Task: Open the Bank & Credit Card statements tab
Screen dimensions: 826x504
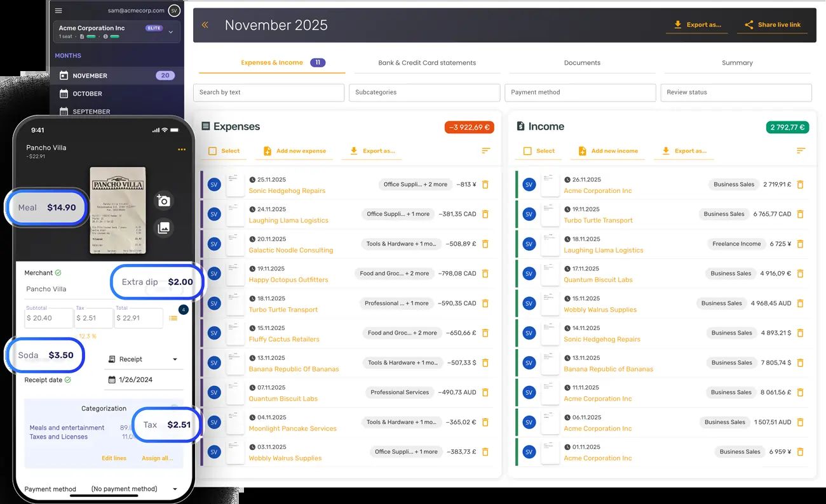Action: [426, 63]
